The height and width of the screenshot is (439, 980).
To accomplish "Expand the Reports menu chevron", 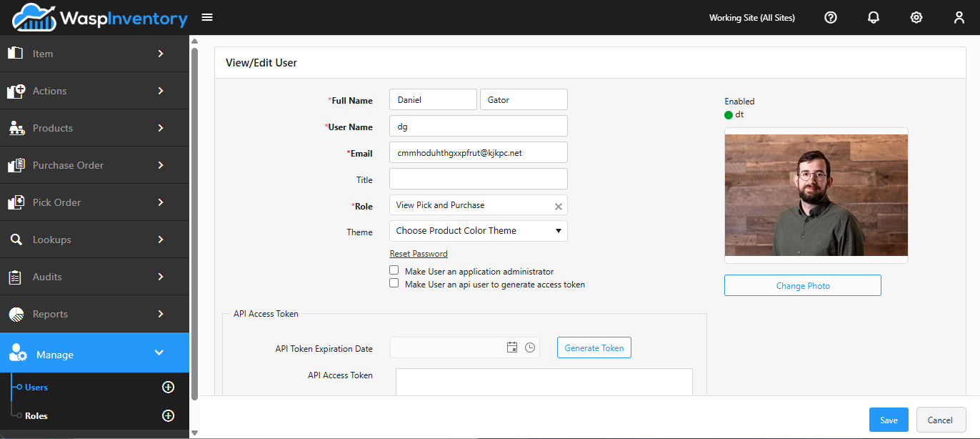I will tap(161, 314).
